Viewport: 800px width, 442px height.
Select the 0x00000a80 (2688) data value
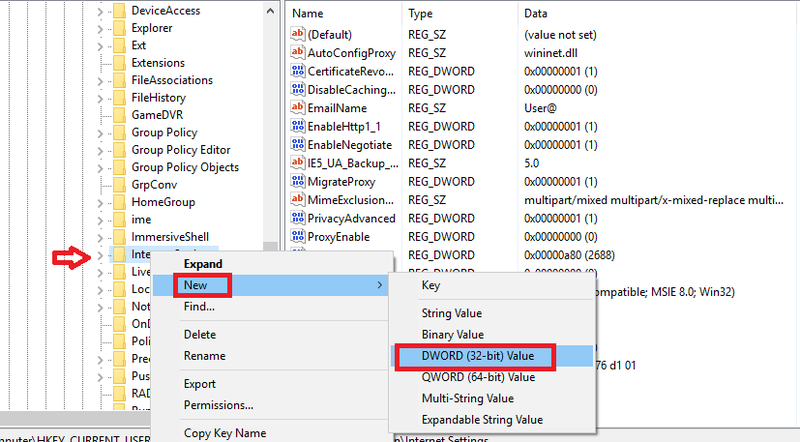click(569, 255)
